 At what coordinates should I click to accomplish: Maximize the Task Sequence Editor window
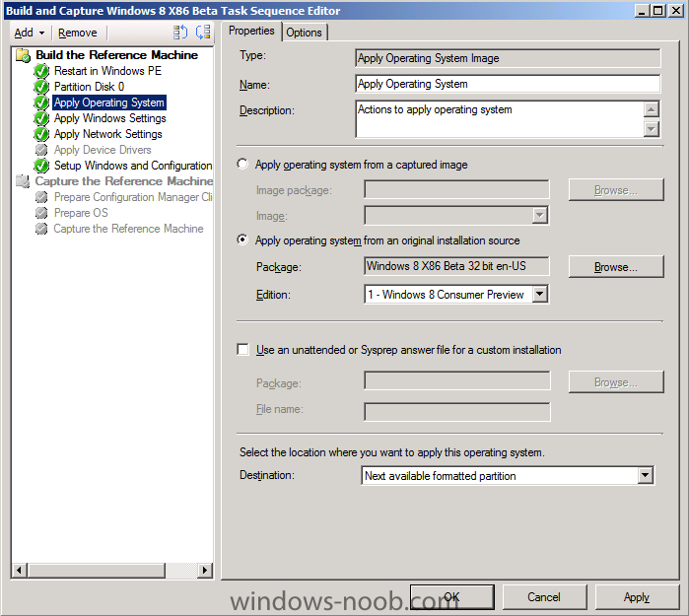point(657,11)
